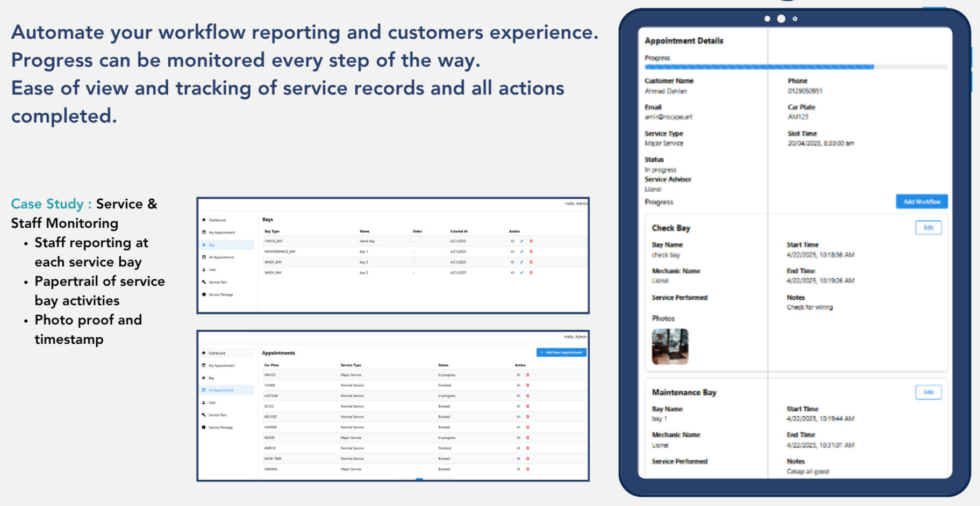Select User in Appointments screen sidebar

212,402
